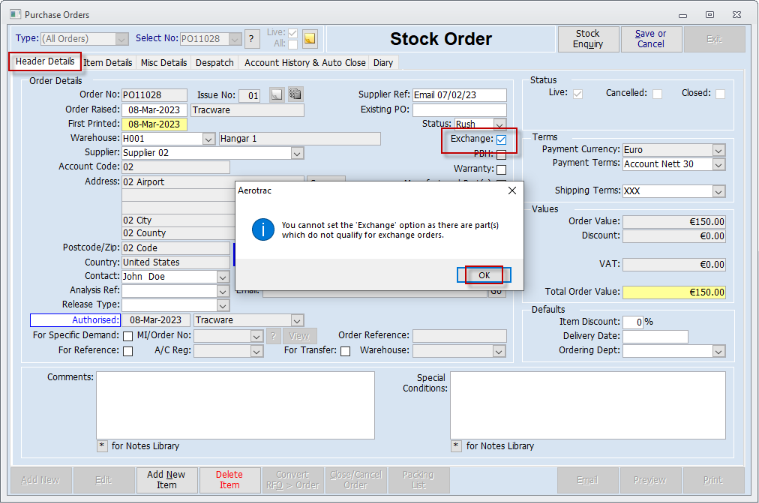Viewport: 759px width, 503px height.
Task: Click the Save or Cancel button
Action: tap(651, 39)
